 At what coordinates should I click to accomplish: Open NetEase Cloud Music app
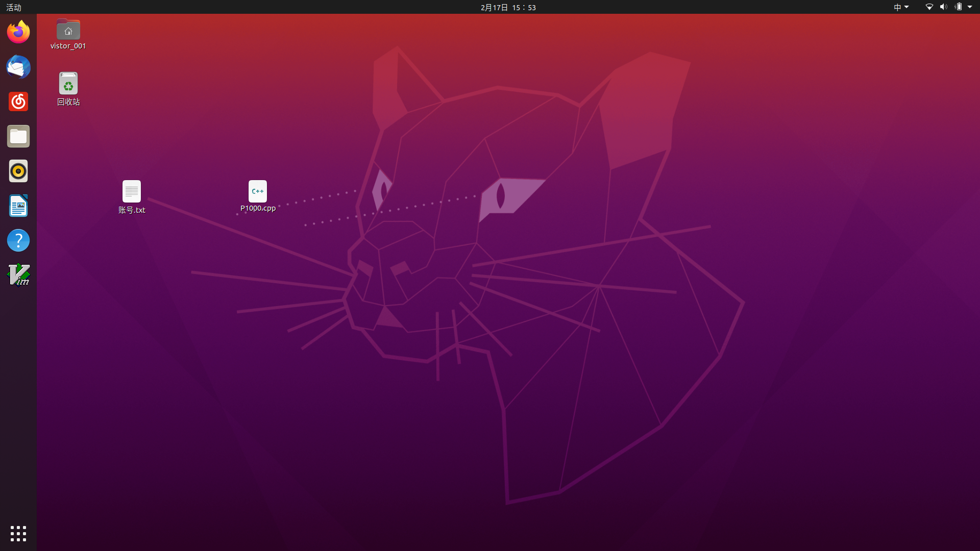click(18, 102)
